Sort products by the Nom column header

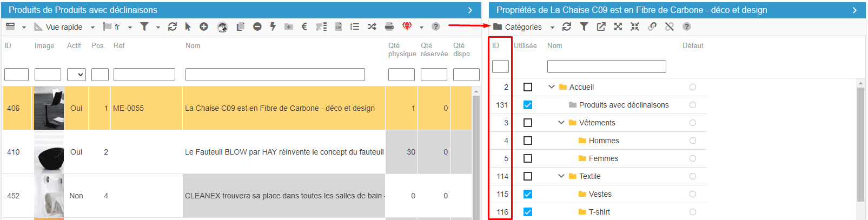coord(193,46)
